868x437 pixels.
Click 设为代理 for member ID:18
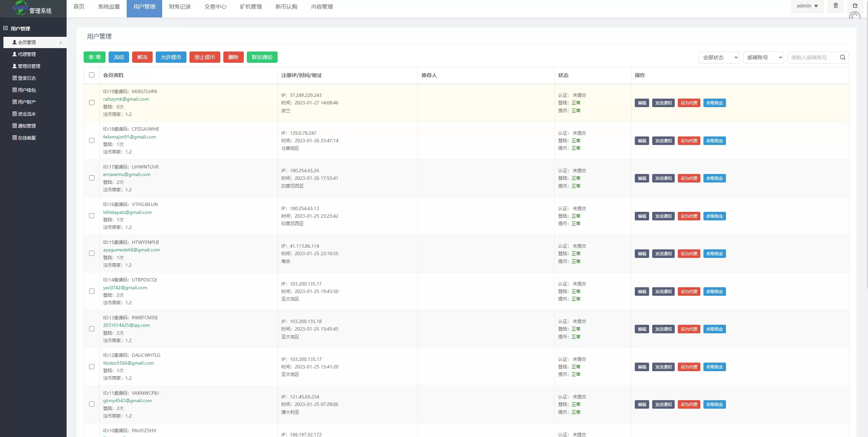click(x=689, y=141)
